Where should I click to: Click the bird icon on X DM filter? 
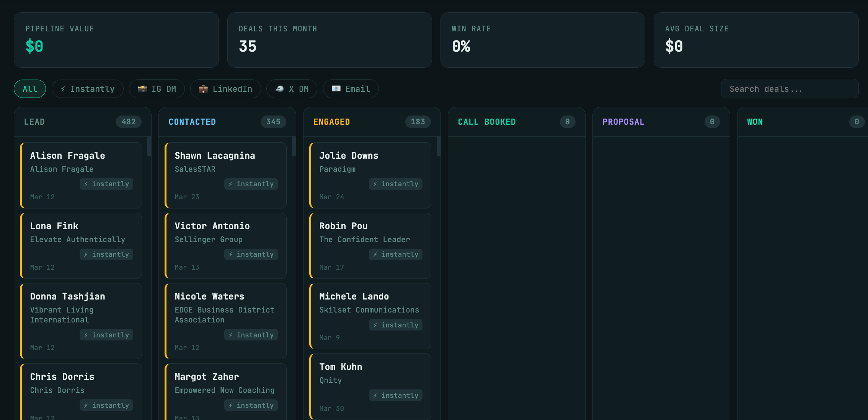280,89
